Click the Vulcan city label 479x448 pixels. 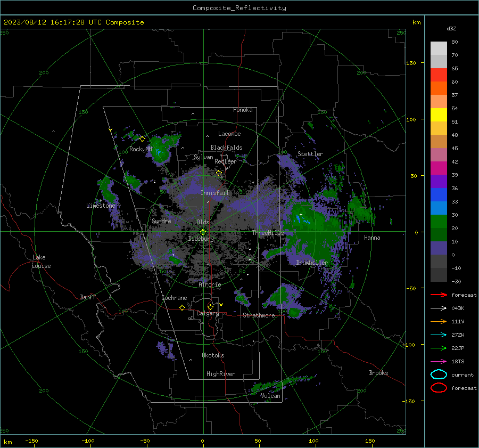270,396
